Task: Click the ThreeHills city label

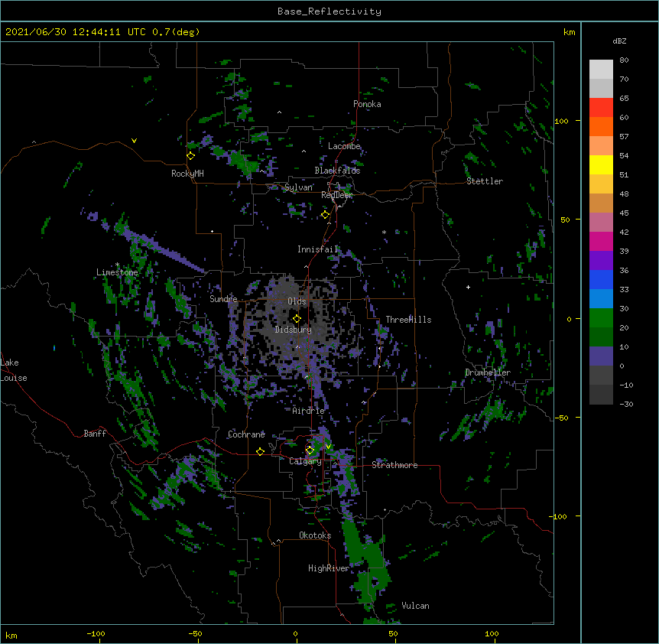Action: coord(408,320)
